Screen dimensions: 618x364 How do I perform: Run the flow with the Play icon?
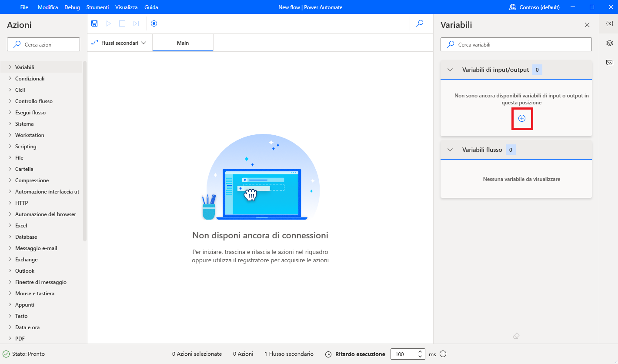coord(108,23)
